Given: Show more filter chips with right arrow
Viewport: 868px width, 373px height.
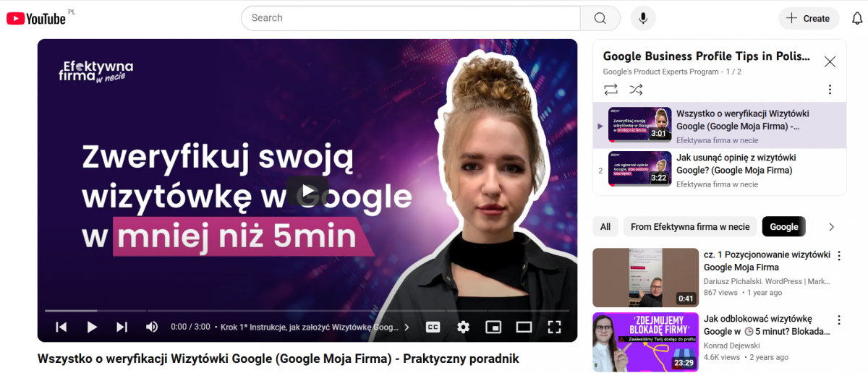Looking at the screenshot, I should (831, 227).
